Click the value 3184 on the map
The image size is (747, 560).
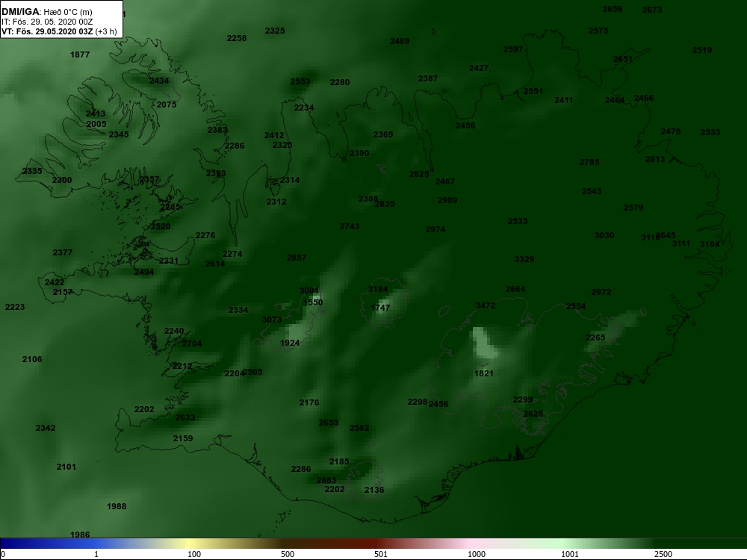(378, 290)
